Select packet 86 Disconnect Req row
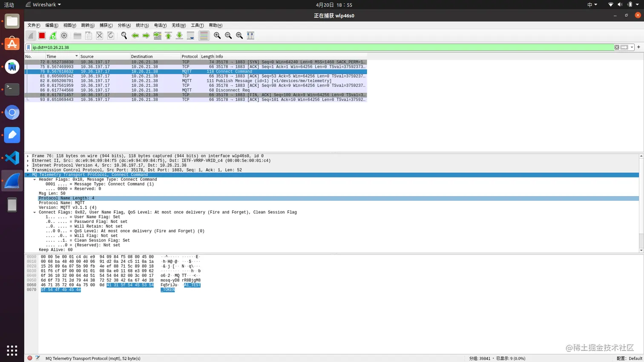 (195, 90)
